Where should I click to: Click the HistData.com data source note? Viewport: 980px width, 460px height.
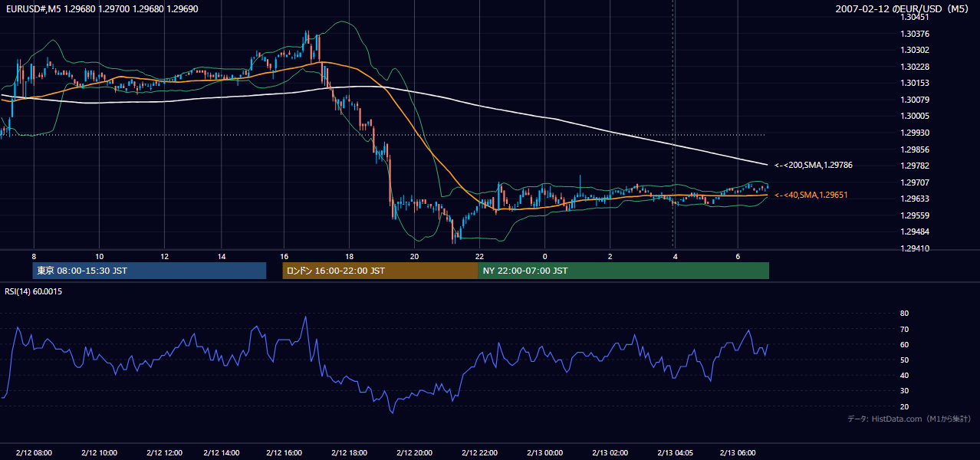(x=909, y=419)
